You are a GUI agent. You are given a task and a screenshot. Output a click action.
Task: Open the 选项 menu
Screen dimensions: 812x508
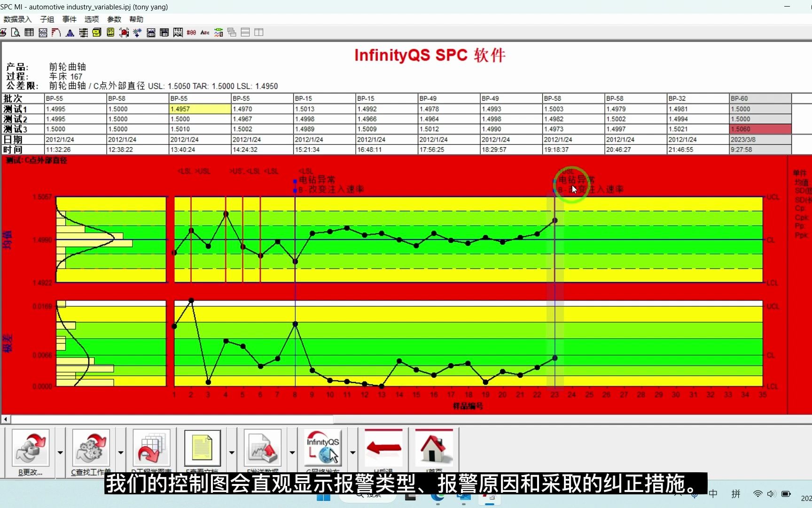92,19
